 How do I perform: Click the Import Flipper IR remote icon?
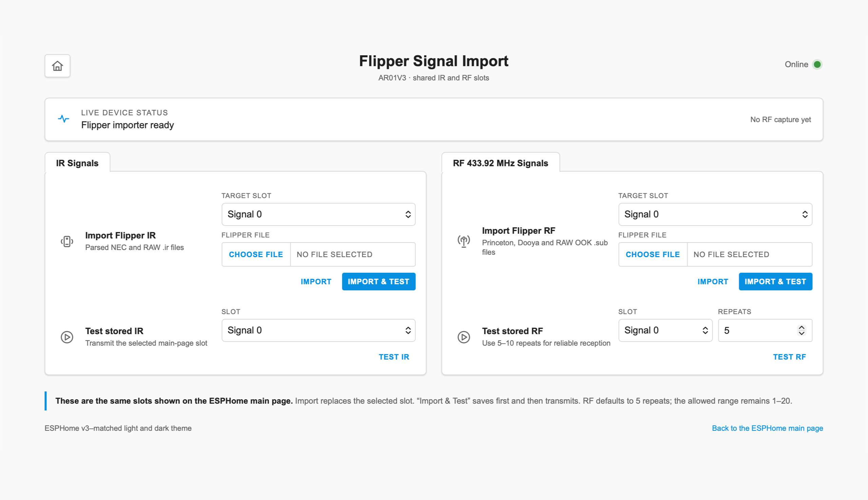(67, 242)
